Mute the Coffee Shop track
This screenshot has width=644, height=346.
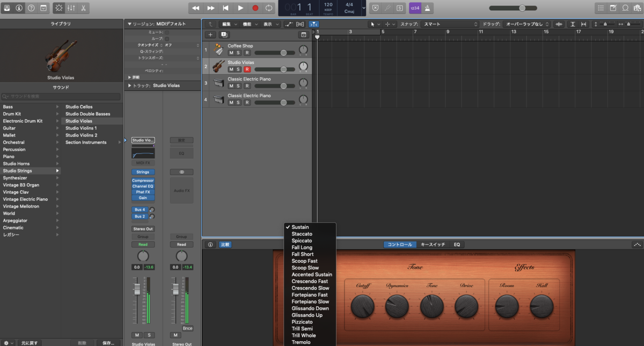[x=231, y=53]
